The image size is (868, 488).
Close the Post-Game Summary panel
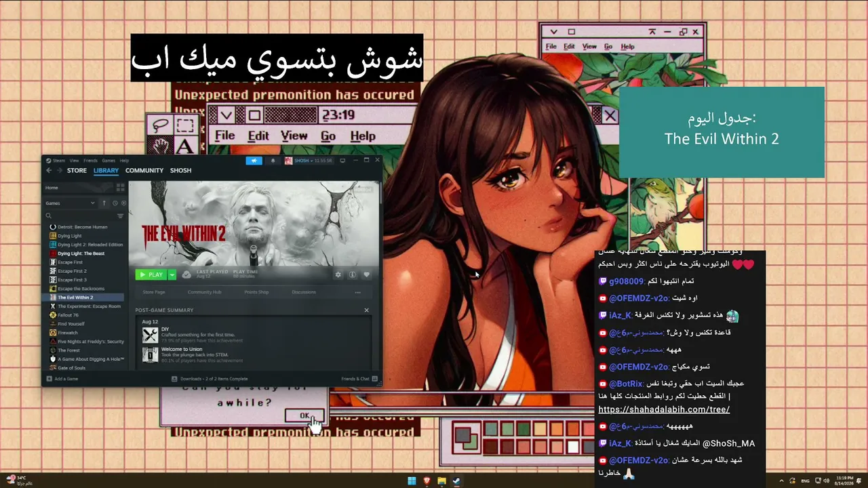click(x=366, y=310)
